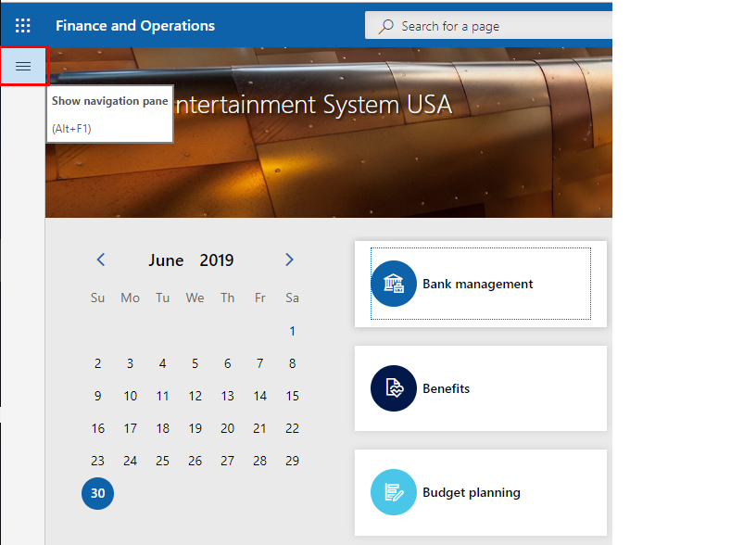Viewport: 756px width, 545px height.
Task: Show the navigation pane hamburger button
Action: 23,66
